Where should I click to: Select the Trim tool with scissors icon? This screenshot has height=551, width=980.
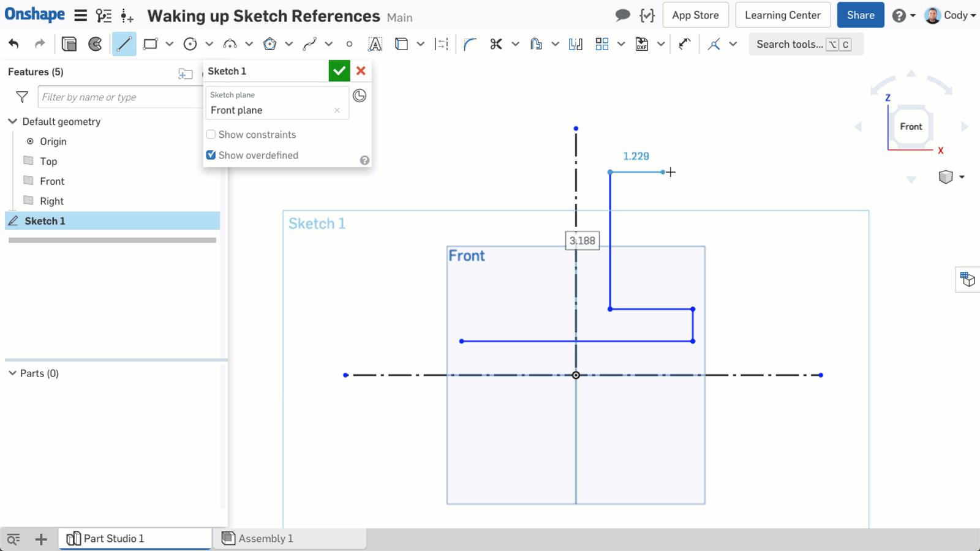click(496, 43)
